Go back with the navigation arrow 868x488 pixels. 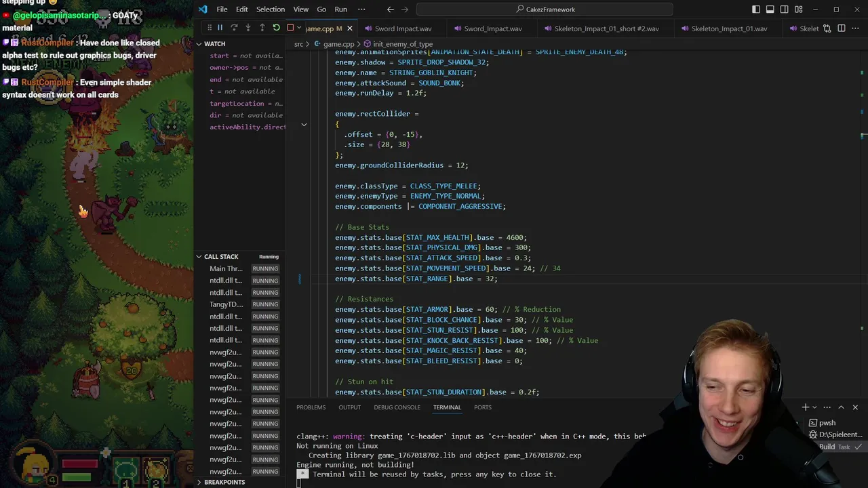coord(390,9)
